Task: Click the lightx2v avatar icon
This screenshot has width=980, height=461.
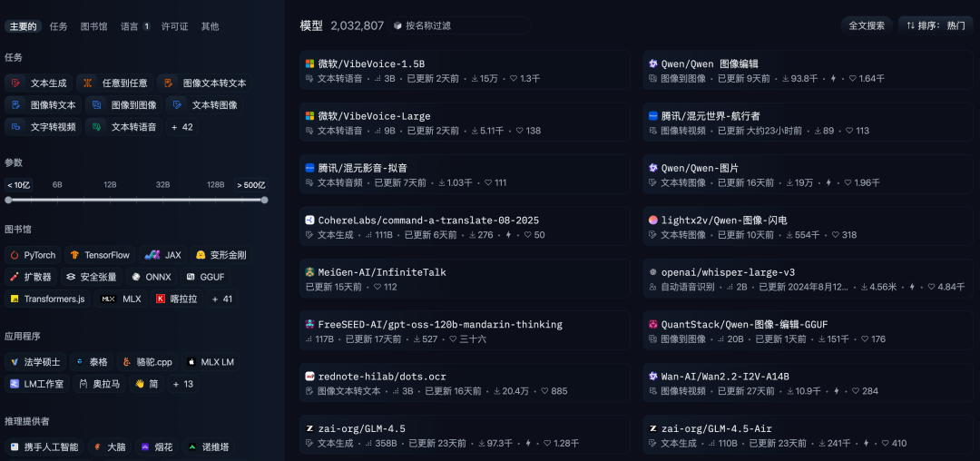Action: (x=653, y=220)
